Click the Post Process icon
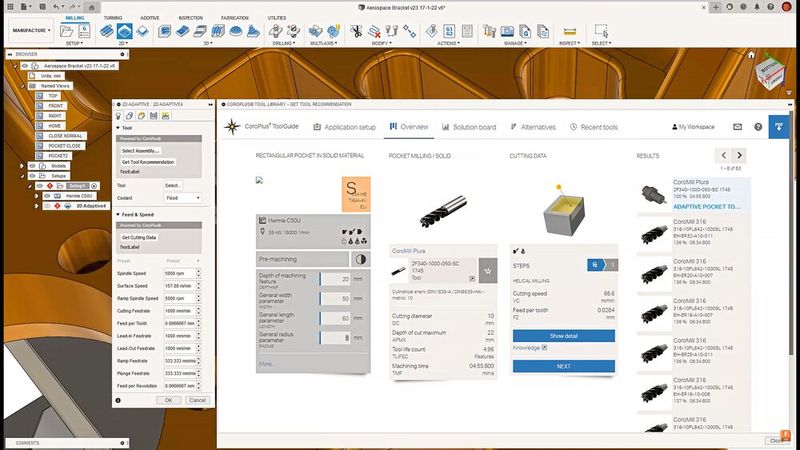The width and height of the screenshot is (800, 450). click(449, 31)
